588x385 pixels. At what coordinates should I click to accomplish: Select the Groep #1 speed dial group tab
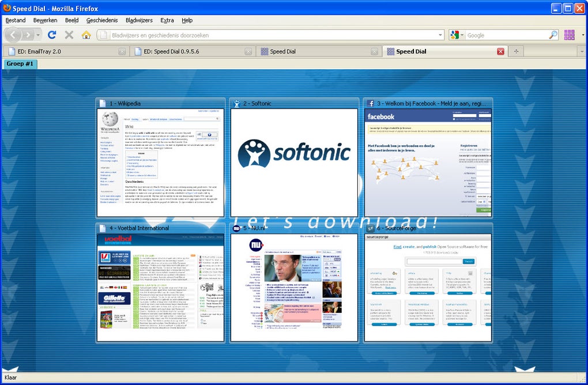20,64
